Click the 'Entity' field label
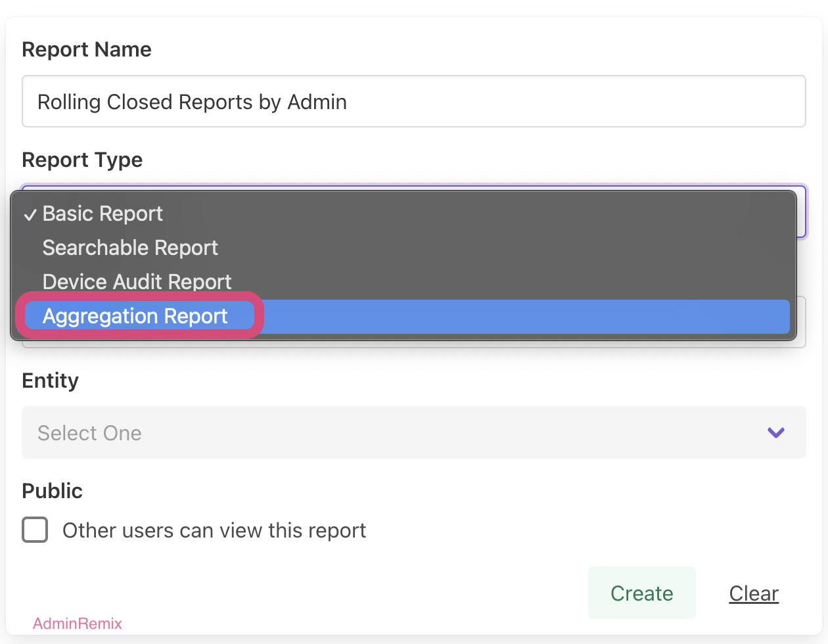This screenshot has width=828, height=644. (x=50, y=381)
